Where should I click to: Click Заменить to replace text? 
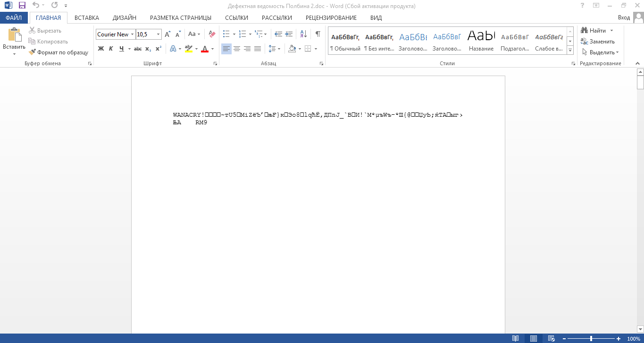pyautogui.click(x=598, y=42)
